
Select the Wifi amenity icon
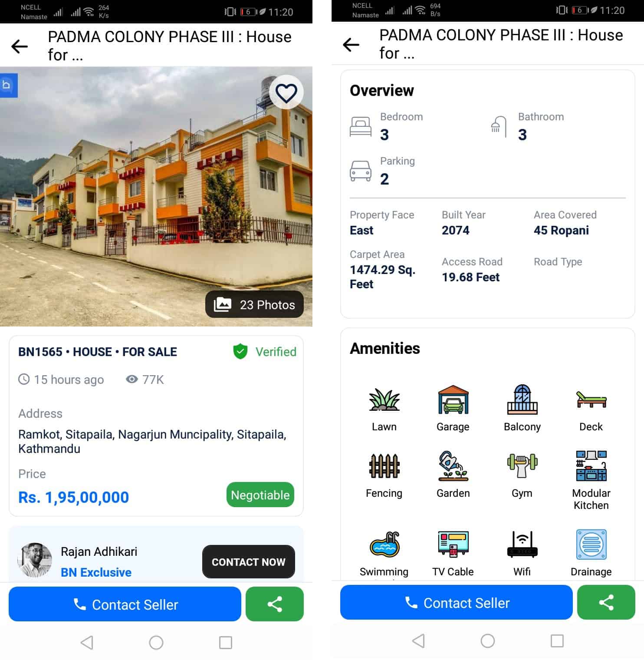(522, 544)
